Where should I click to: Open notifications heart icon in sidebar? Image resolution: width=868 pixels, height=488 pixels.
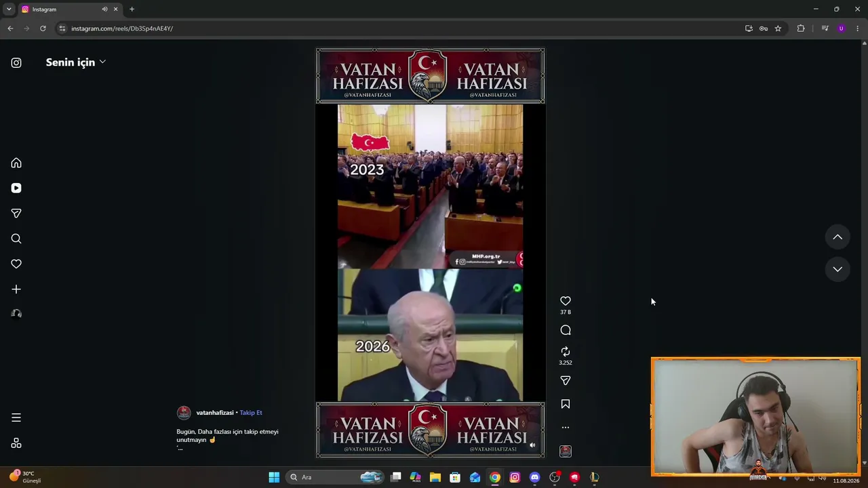(x=16, y=264)
